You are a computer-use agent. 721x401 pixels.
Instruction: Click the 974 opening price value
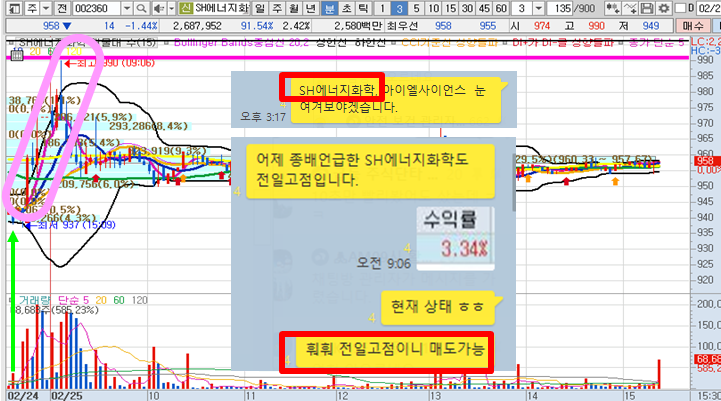[x=542, y=26]
